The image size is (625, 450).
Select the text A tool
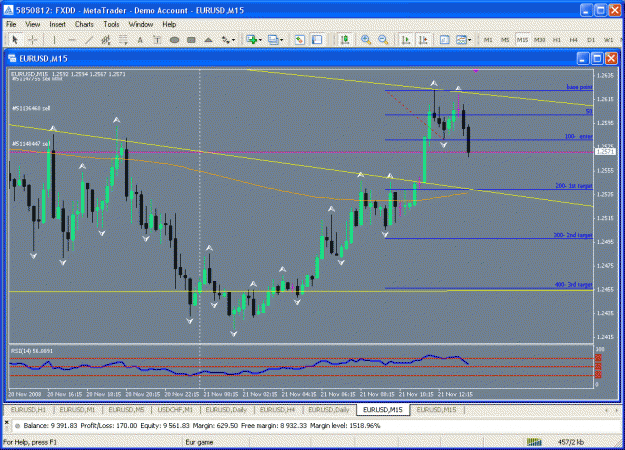tap(140, 40)
